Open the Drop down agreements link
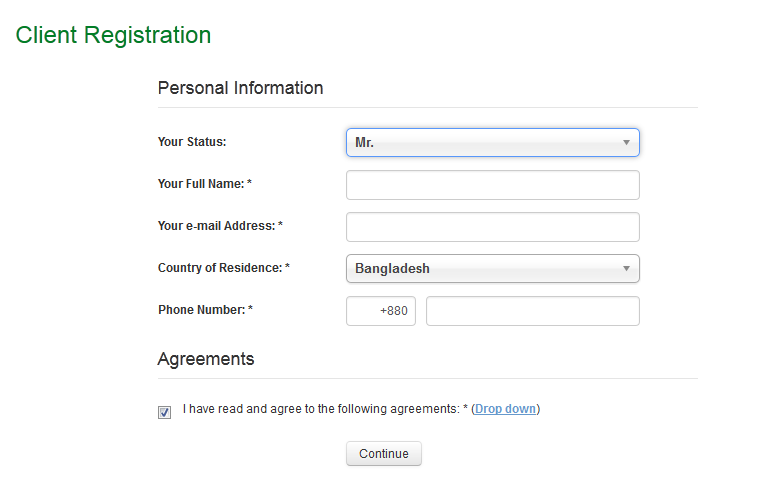This screenshot has width=774, height=479. coord(505,409)
